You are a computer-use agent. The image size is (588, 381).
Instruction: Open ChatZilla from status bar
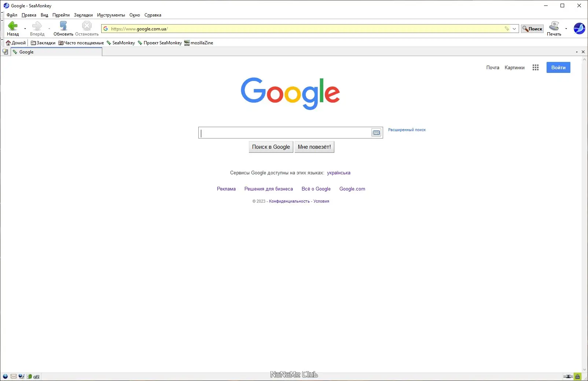click(x=36, y=376)
